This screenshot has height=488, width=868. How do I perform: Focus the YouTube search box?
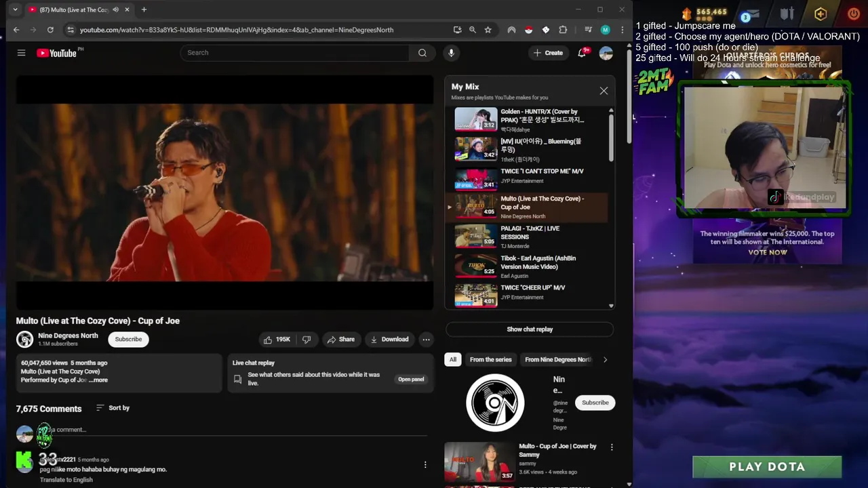(295, 53)
